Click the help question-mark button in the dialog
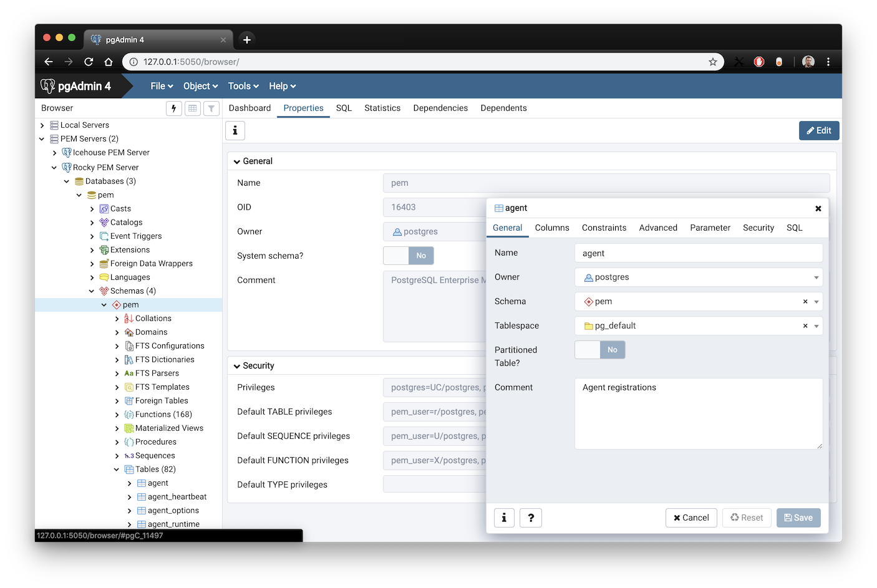877x588 pixels. point(531,518)
